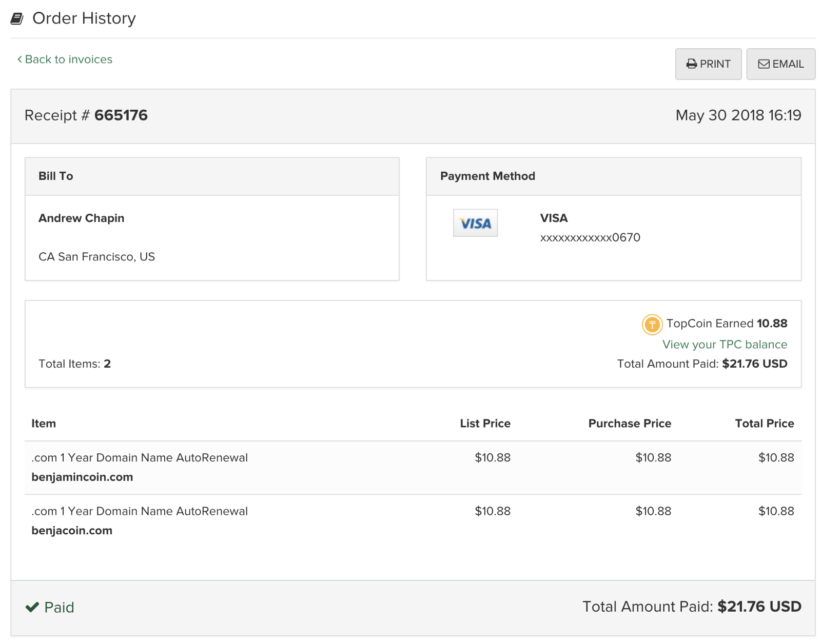Image resolution: width=821 pixels, height=644 pixels.
Task: Click the Purchase Price column header
Action: tap(630, 424)
